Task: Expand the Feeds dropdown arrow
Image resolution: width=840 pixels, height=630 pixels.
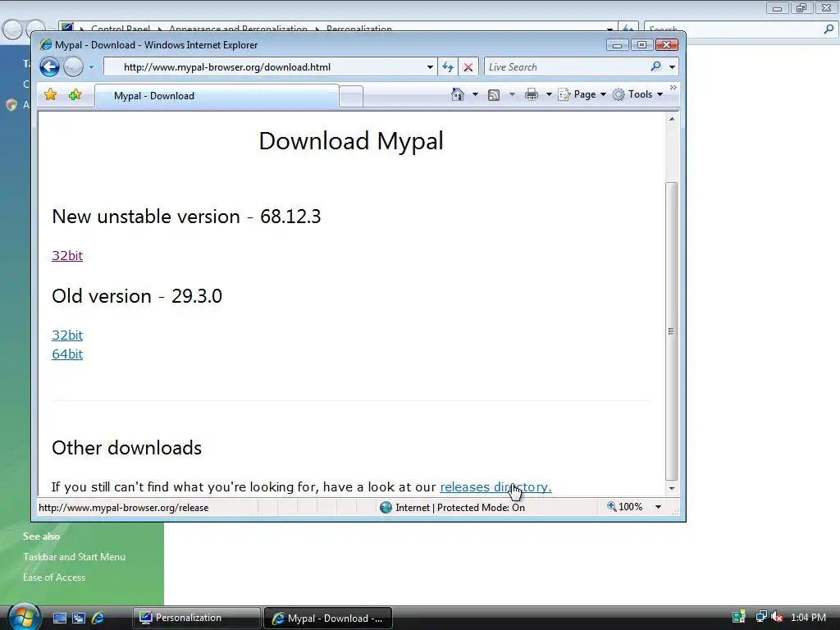Action: pyautogui.click(x=512, y=94)
